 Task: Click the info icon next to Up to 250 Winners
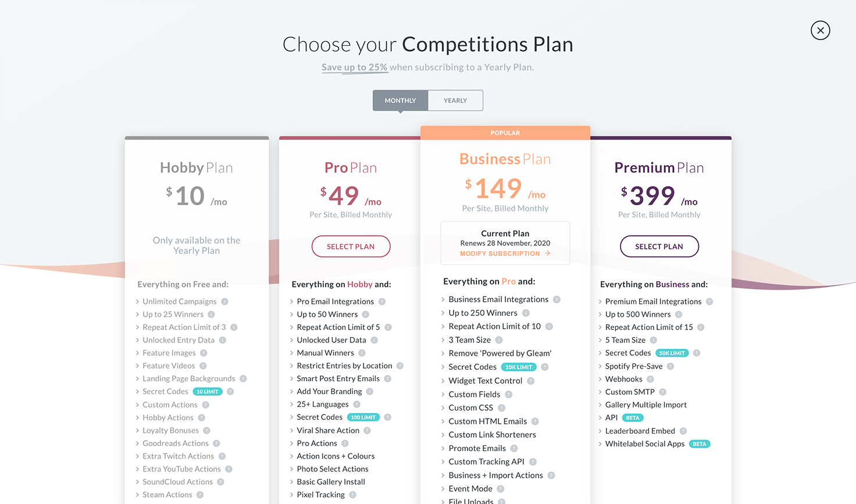[526, 313]
